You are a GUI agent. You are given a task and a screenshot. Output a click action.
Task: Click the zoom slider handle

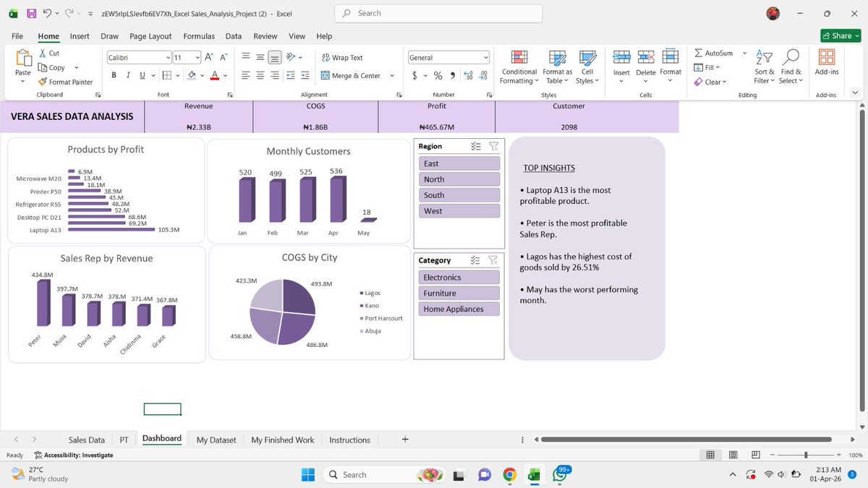806,455
